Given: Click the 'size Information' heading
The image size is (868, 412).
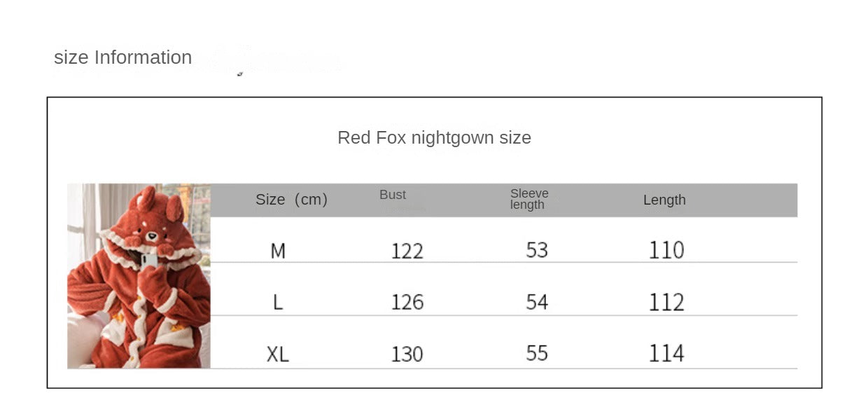Looking at the screenshot, I should pos(122,57).
